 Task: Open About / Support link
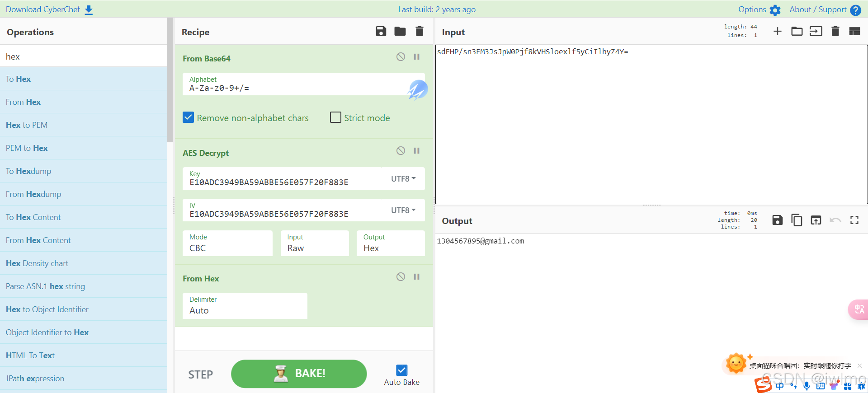818,9
